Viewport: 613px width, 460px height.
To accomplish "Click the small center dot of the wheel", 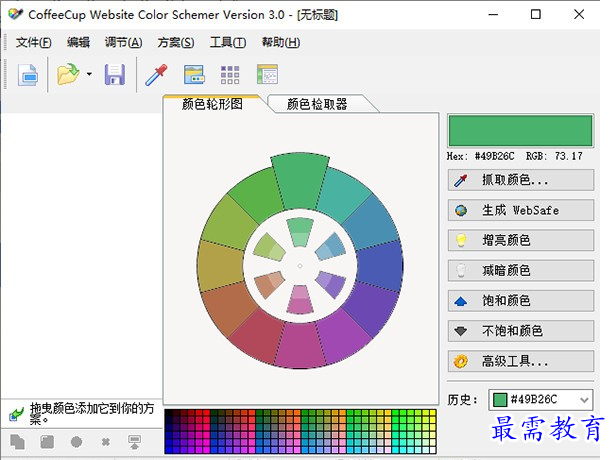I will click(300, 266).
